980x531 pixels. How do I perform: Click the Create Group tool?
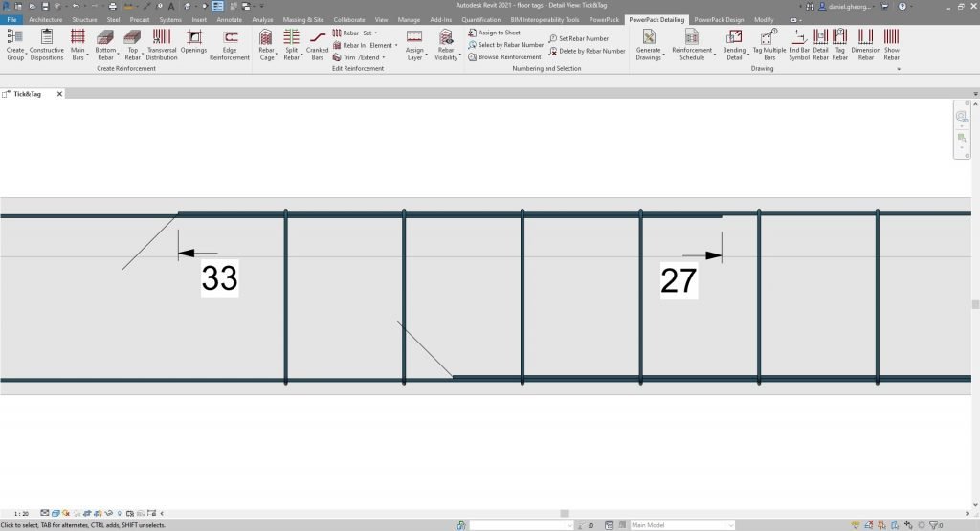(15, 44)
